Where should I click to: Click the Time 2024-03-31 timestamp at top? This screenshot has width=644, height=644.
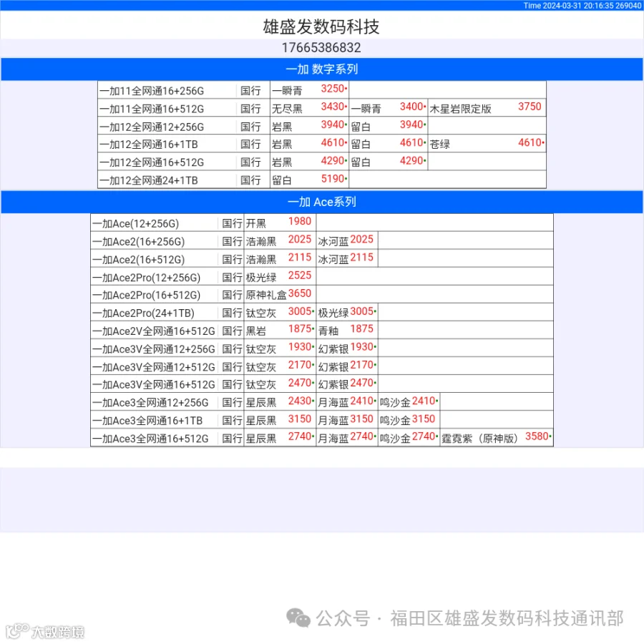coord(582,5)
